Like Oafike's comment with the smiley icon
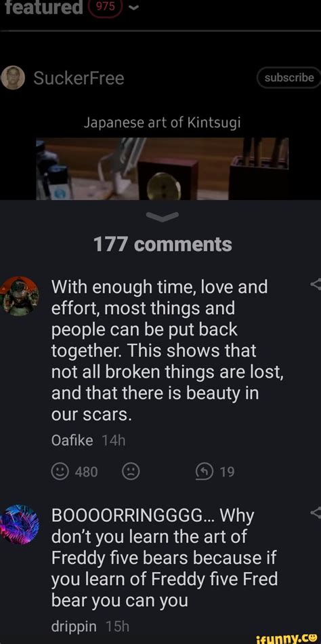 click(59, 472)
